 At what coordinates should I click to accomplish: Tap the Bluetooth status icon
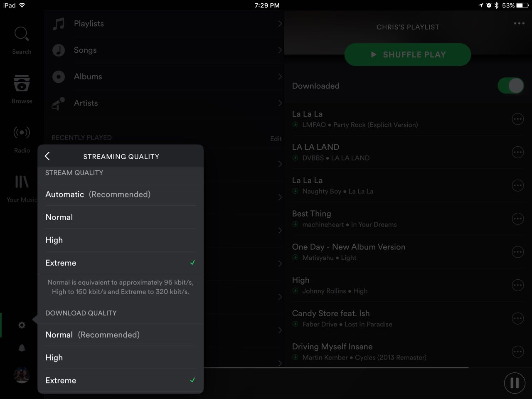[496, 5]
